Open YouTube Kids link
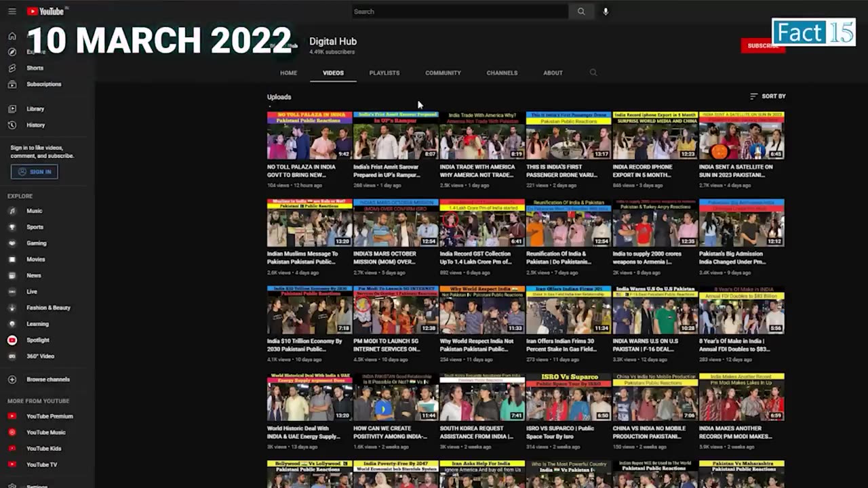The height and width of the screenshot is (488, 868). coord(43,449)
